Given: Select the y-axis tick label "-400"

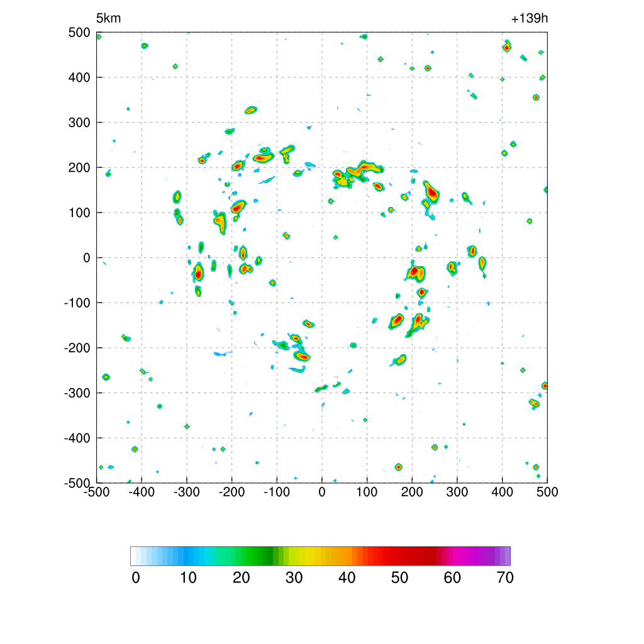Looking at the screenshot, I should pos(77,438).
